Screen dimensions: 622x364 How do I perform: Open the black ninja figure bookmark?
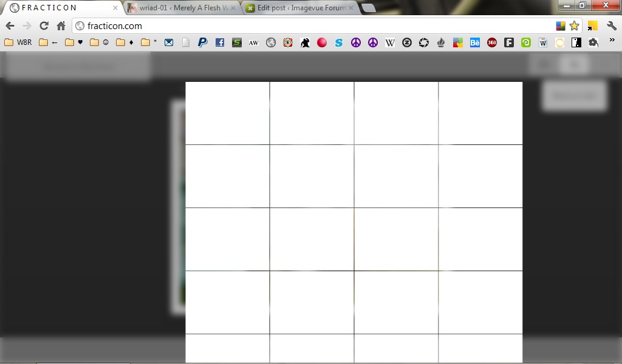coord(305,42)
